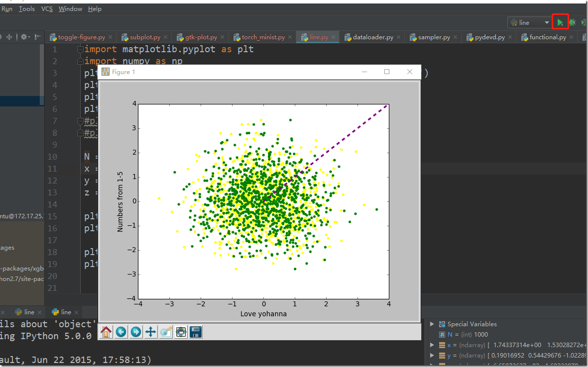588x367 pixels.
Task: Reset the plot with the Home icon
Action: [106, 332]
